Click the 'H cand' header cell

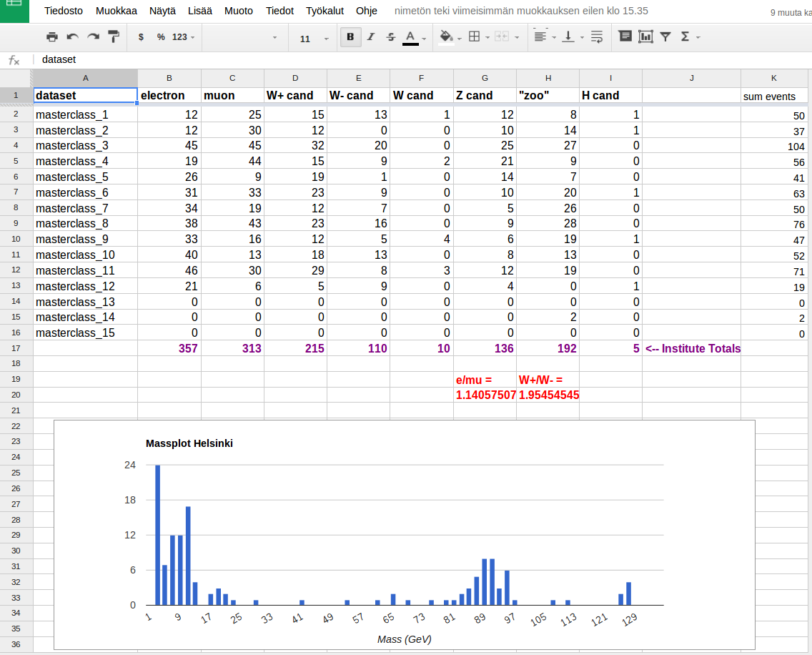(610, 95)
